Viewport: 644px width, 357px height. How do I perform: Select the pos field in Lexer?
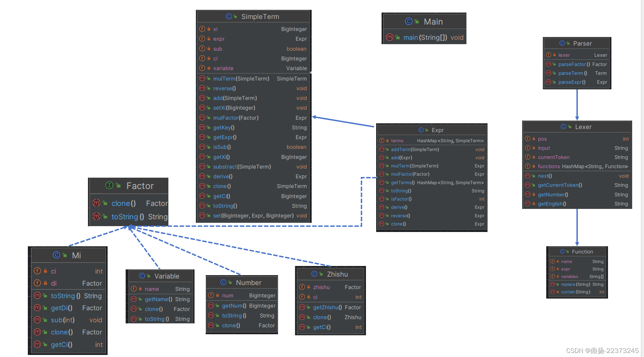coord(577,139)
